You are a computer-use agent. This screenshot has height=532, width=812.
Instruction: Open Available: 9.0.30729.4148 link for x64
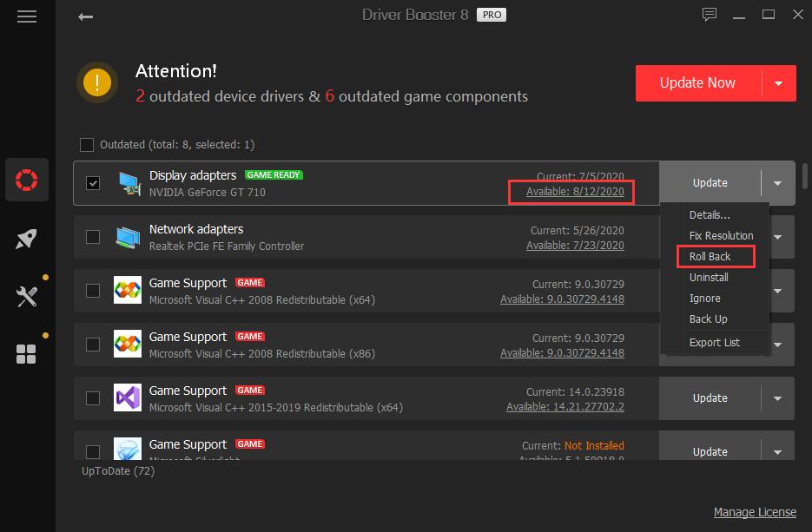pyautogui.click(x=562, y=299)
